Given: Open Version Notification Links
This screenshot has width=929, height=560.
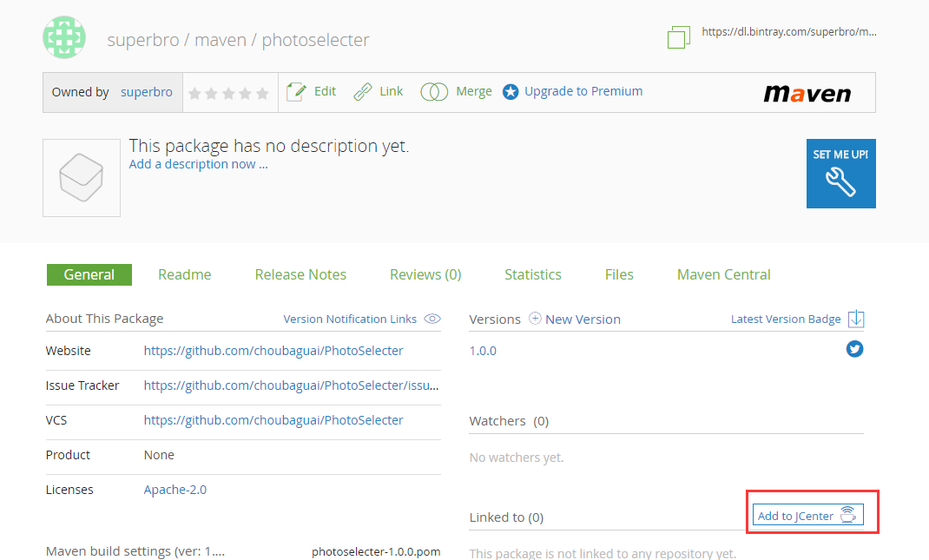Looking at the screenshot, I should pos(350,319).
